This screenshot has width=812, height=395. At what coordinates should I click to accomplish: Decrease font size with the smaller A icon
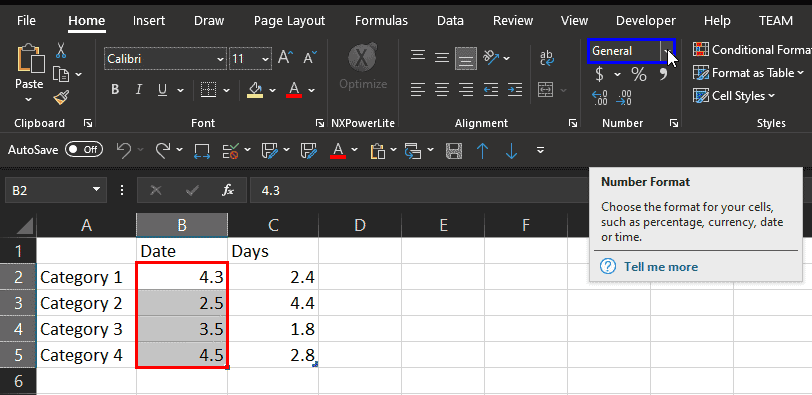pos(310,57)
